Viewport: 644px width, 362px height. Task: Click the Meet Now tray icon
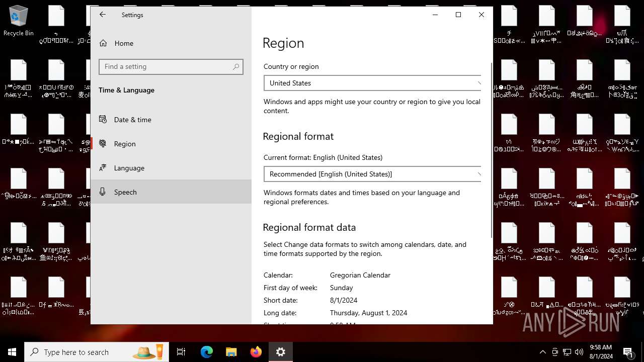point(555,352)
